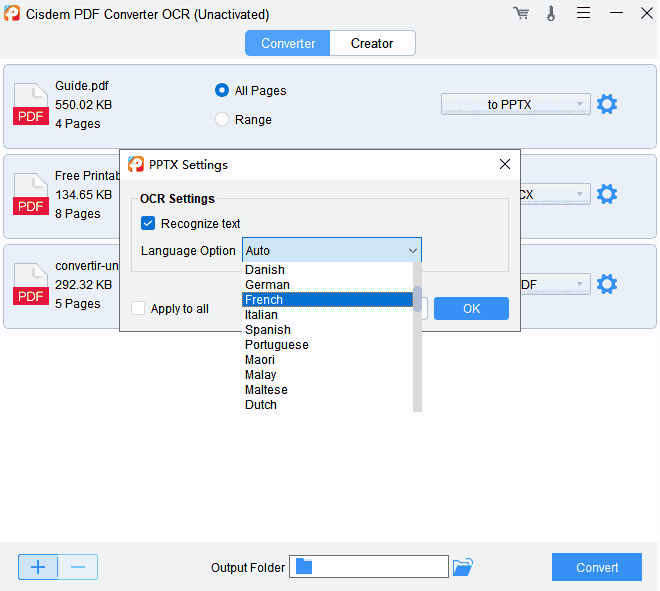Click the Output Folder path field

(369, 567)
